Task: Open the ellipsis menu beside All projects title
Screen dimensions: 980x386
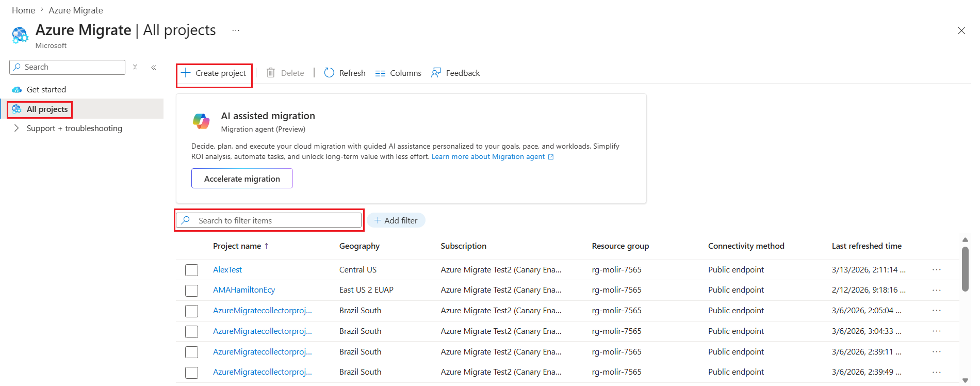Action: click(x=236, y=30)
